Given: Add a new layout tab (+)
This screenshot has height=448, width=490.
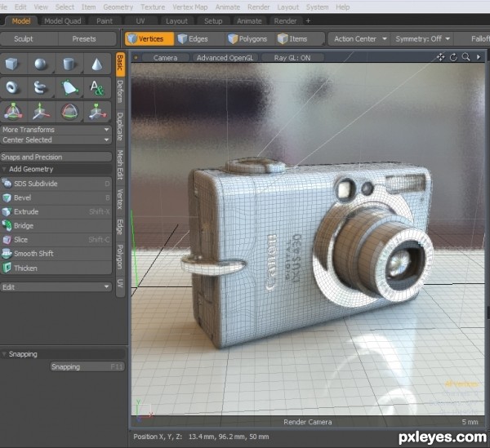Looking at the screenshot, I should tap(308, 21).
